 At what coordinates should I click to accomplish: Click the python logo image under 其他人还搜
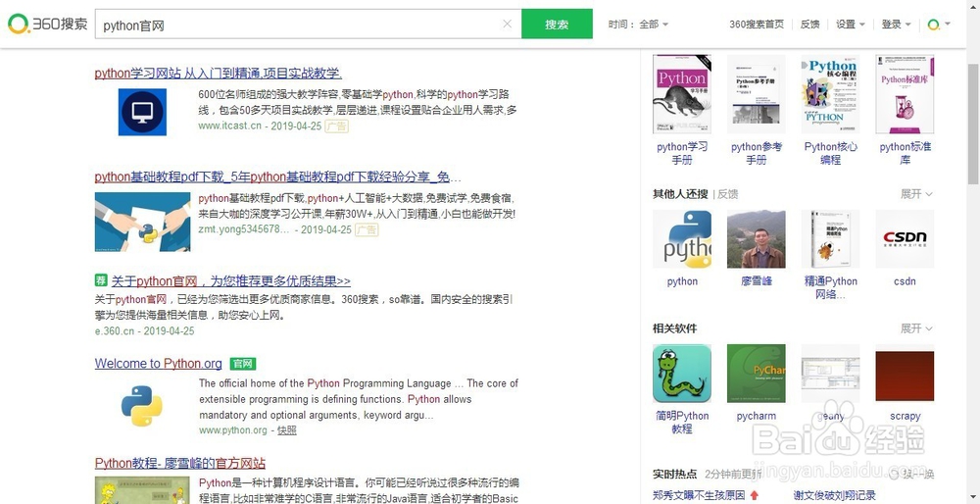tap(682, 239)
